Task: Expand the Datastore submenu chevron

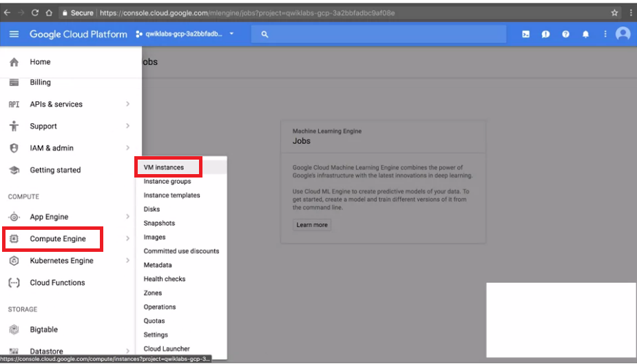Action: click(127, 352)
